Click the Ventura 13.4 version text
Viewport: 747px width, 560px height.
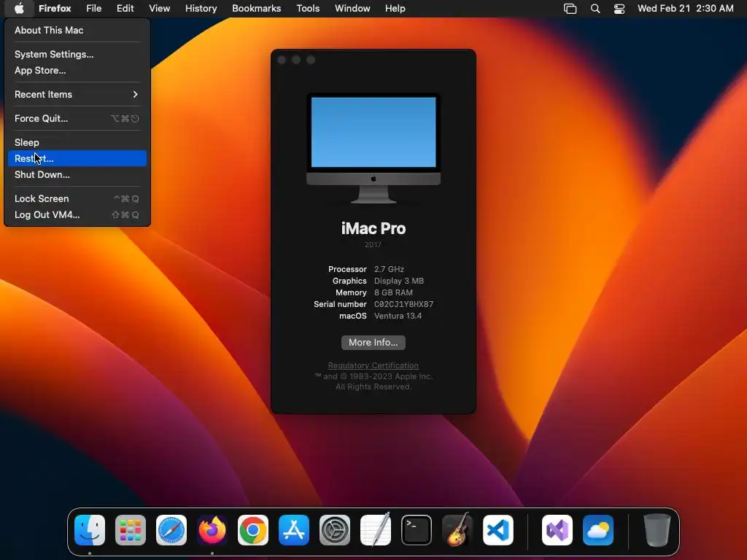click(398, 316)
